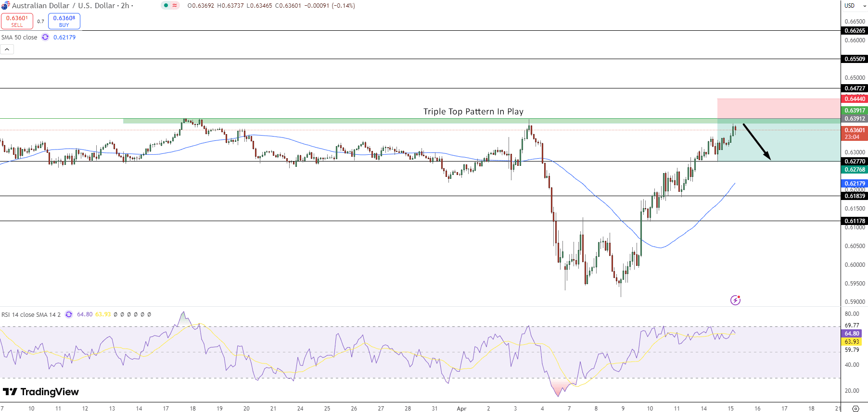Click the O0.63692 open value
This screenshot has width=868, height=412.
(201, 6)
